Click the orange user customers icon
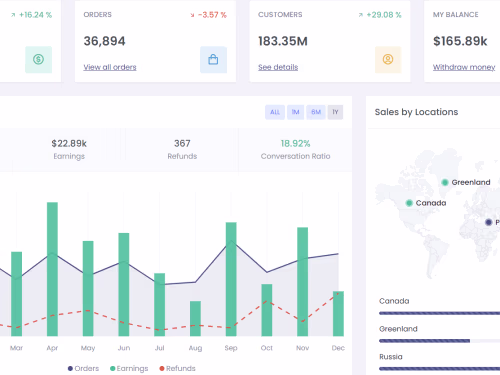The width and height of the screenshot is (500, 375). [388, 59]
